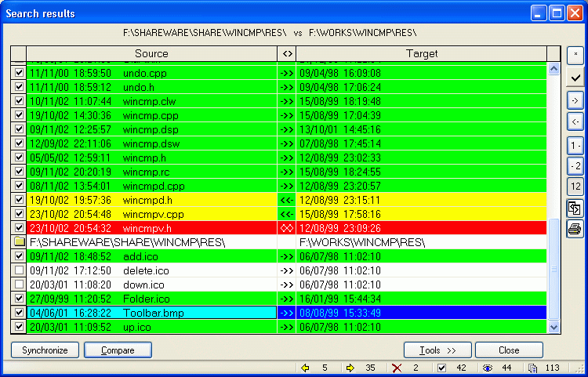Click target date 13/10/01 14:45:16

click(x=340, y=129)
